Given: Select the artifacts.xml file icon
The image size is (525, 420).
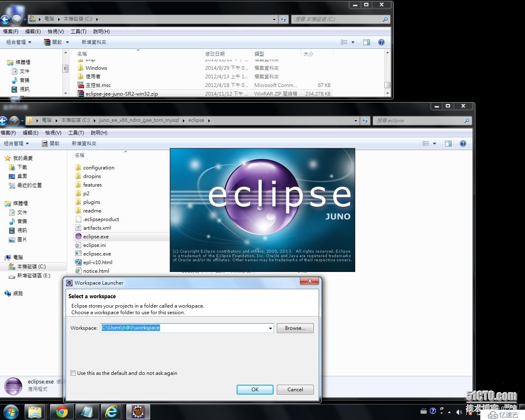Looking at the screenshot, I should click(x=78, y=228).
